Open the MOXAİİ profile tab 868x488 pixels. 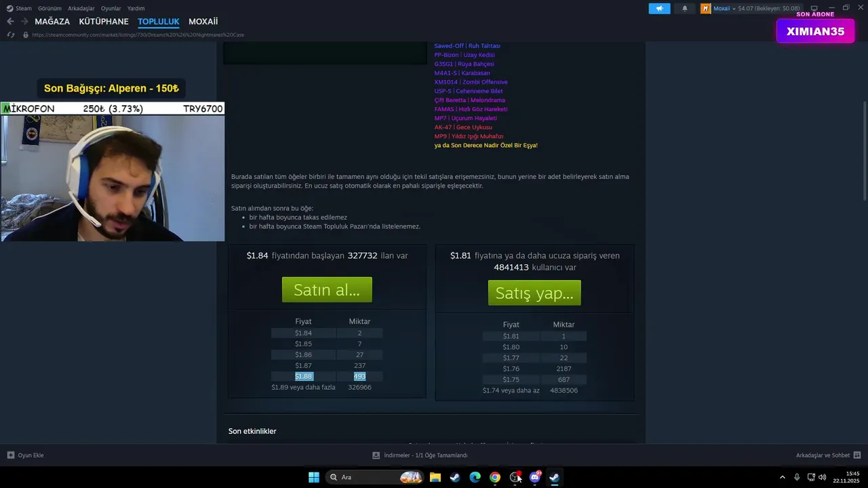pos(203,22)
